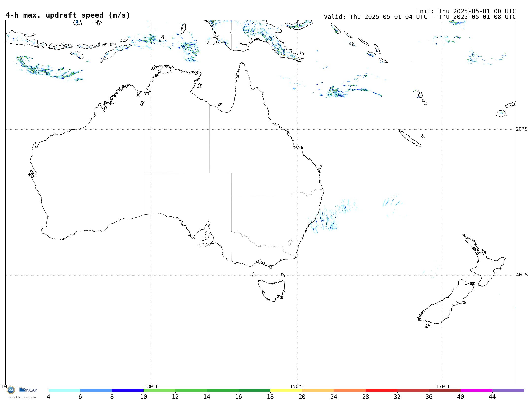Click the colorbar tick label '36'
532x400 pixels.
coord(429,397)
